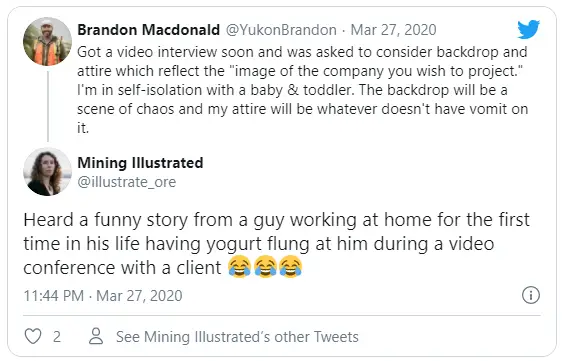Click the Mining Illustrated display name
The height and width of the screenshot is (361, 562).
pyautogui.click(x=140, y=163)
